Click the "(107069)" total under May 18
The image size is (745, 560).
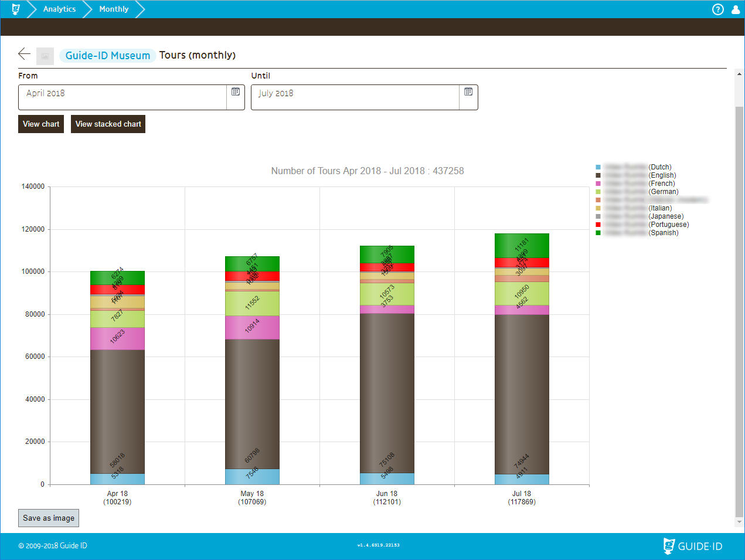(252, 502)
